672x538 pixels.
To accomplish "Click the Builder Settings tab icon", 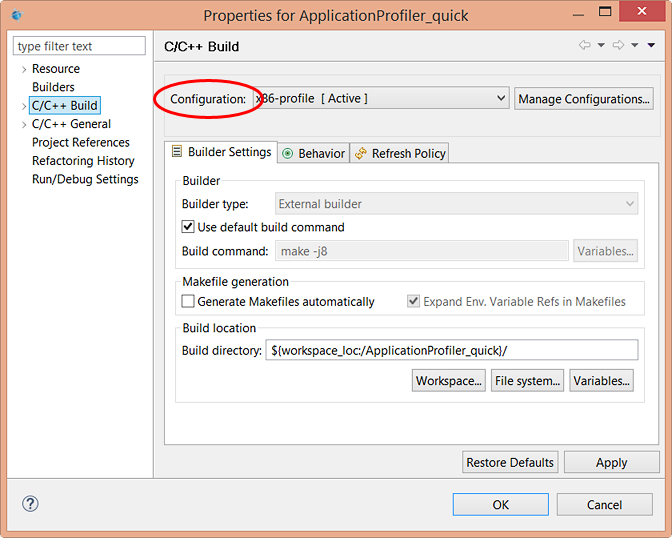I will (177, 152).
